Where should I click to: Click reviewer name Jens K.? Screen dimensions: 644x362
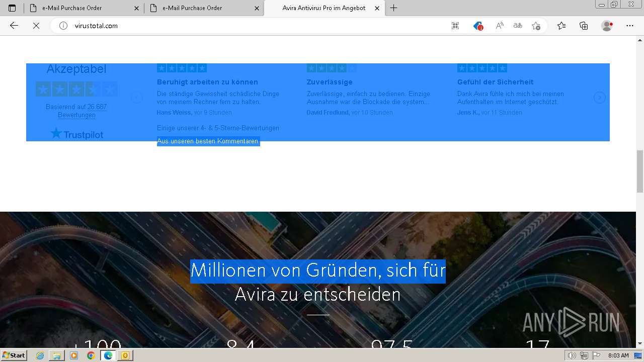pyautogui.click(x=468, y=113)
